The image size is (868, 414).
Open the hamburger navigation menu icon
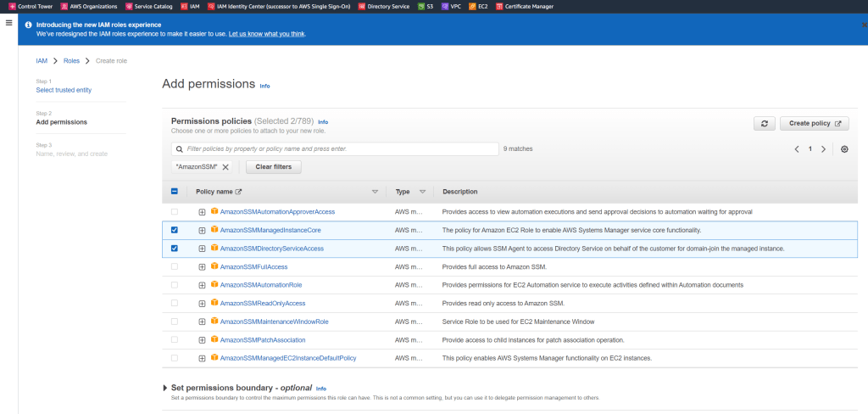[8, 23]
